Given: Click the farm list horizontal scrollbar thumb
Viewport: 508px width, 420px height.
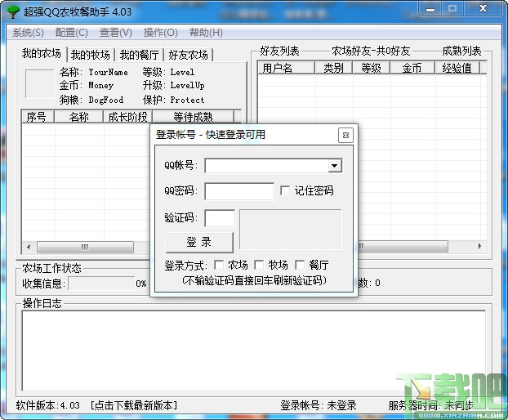Looking at the screenshot, I should pyautogui.click(x=85, y=247).
